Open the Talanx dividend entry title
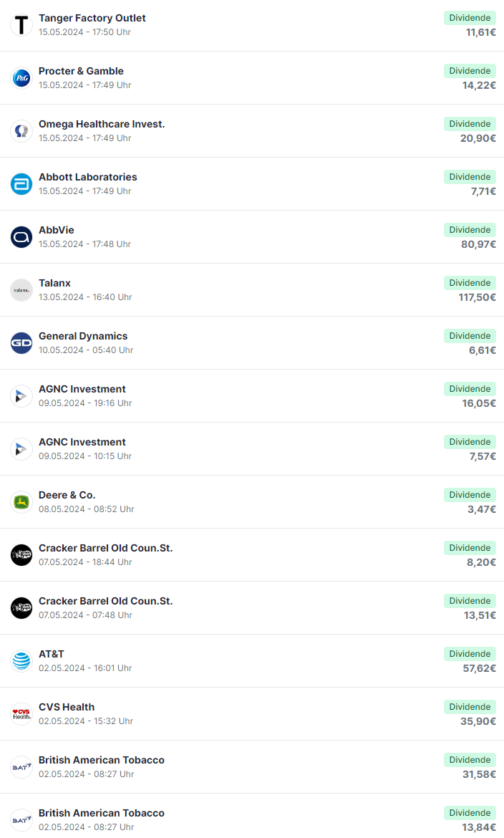This screenshot has width=504, height=838. (54, 283)
